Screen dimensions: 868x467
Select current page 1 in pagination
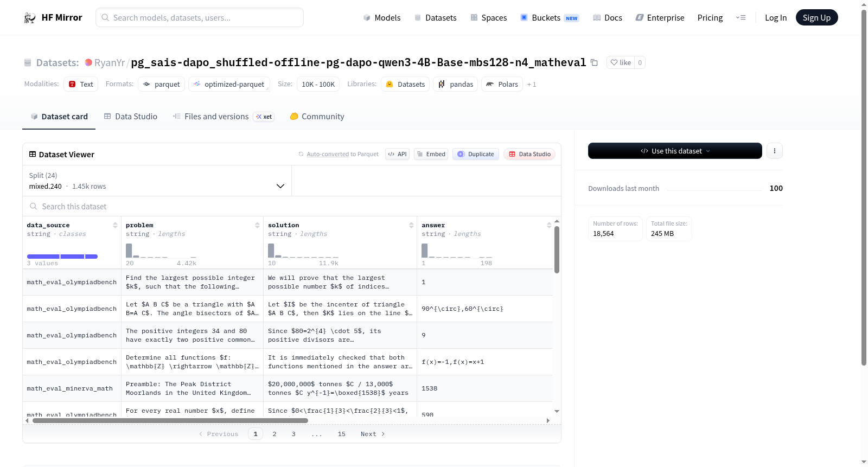(x=256, y=434)
